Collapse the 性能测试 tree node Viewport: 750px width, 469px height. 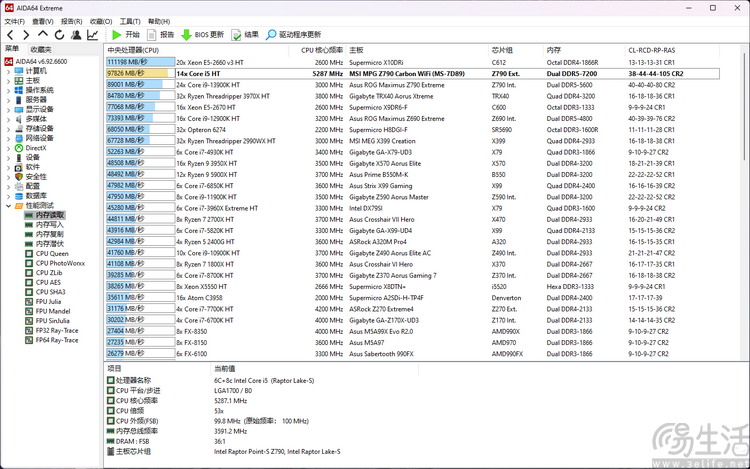(8, 206)
